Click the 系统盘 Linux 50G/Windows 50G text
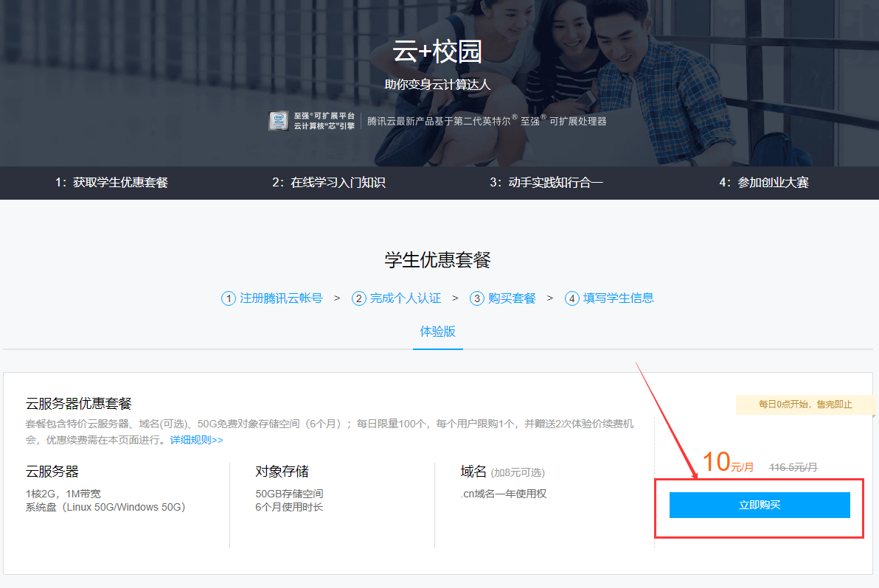The height and width of the screenshot is (588, 879). point(105,508)
